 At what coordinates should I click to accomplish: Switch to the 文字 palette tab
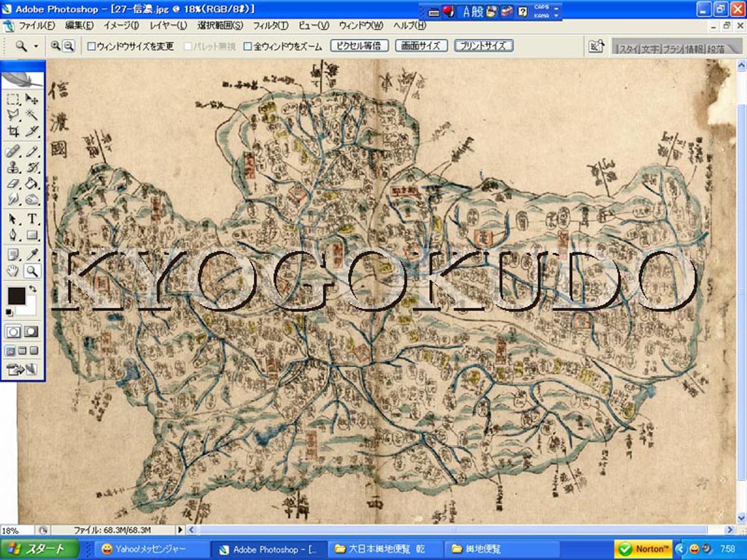pyautogui.click(x=650, y=49)
